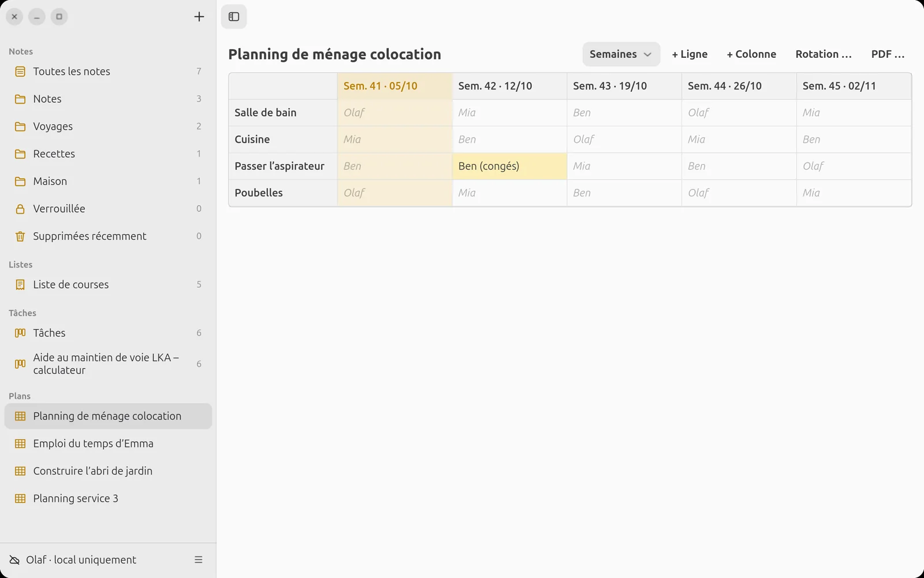
Task: Click the Mia cell for Cuisine Sem. 44
Action: pyautogui.click(x=739, y=139)
